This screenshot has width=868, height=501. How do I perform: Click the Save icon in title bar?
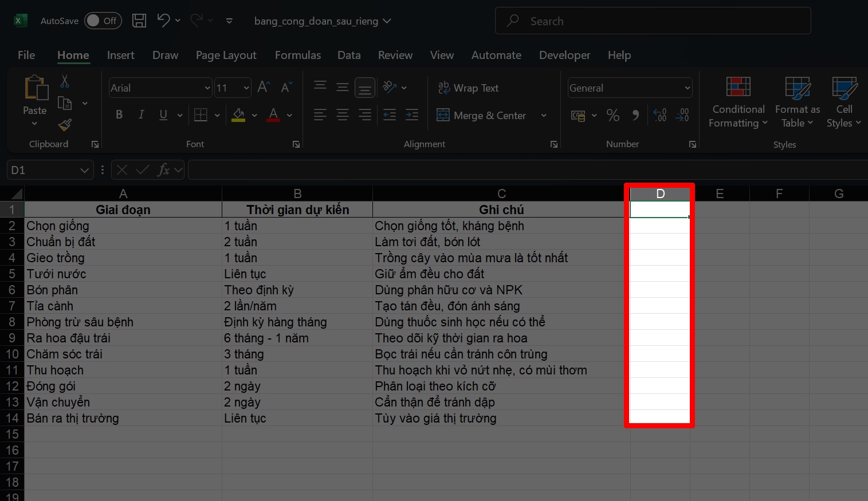(139, 21)
